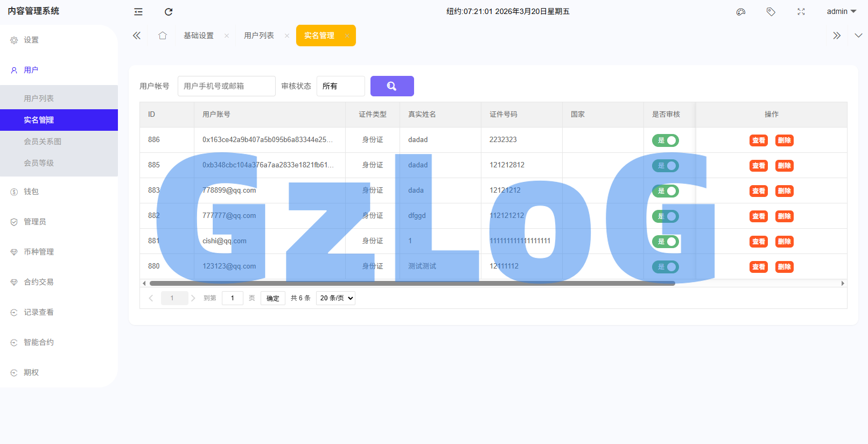Click the sidebar collapse menu icon
Screen dimensions: 868x444
click(138, 12)
